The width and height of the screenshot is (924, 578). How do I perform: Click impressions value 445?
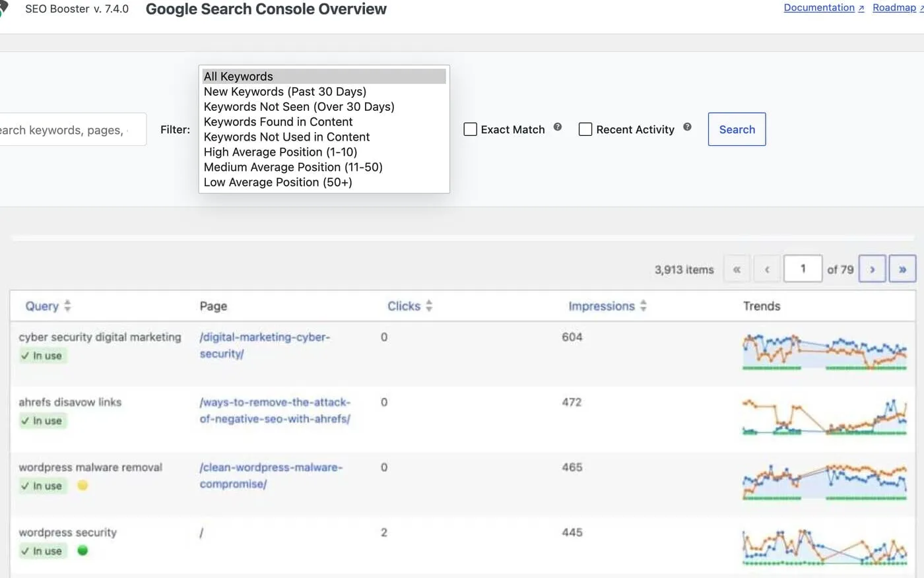click(572, 532)
